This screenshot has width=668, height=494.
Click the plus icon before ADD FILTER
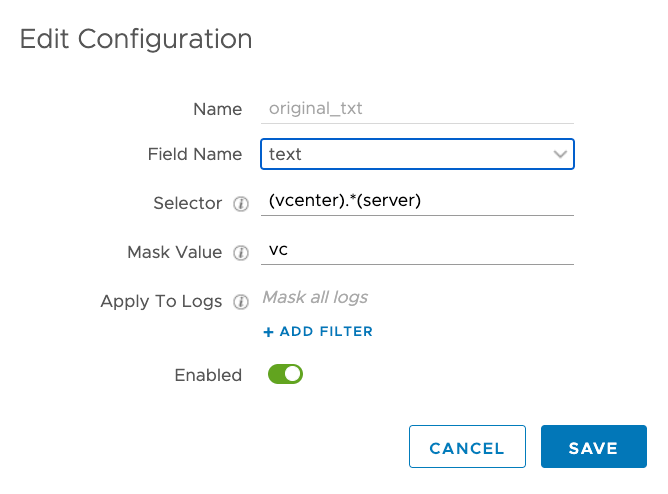tap(268, 332)
